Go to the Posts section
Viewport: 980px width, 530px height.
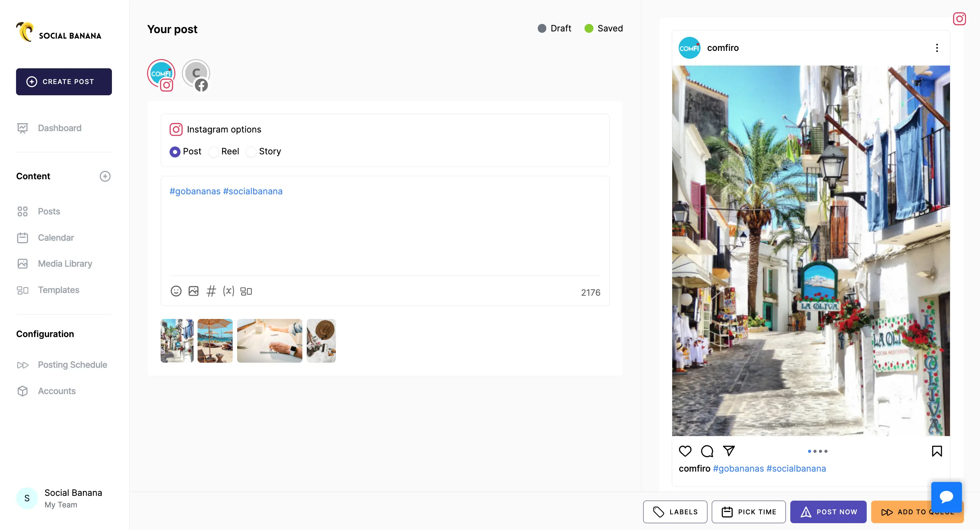pos(49,211)
